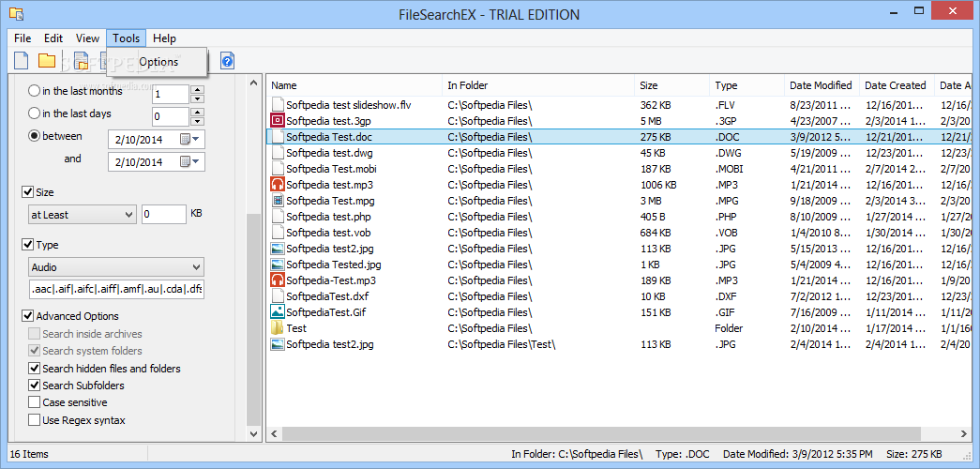This screenshot has height=469, width=980.
Task: Click '16 Items' in the status bar
Action: (29, 454)
